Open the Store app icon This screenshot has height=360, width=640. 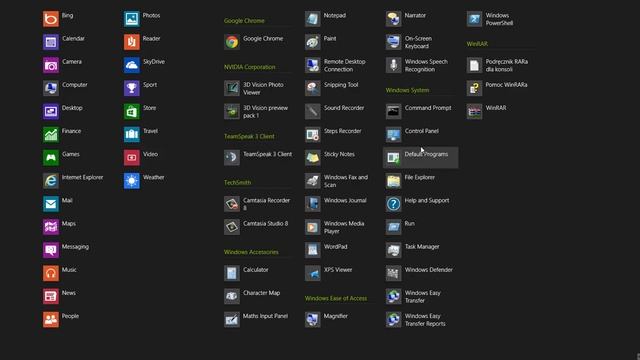pyautogui.click(x=132, y=111)
